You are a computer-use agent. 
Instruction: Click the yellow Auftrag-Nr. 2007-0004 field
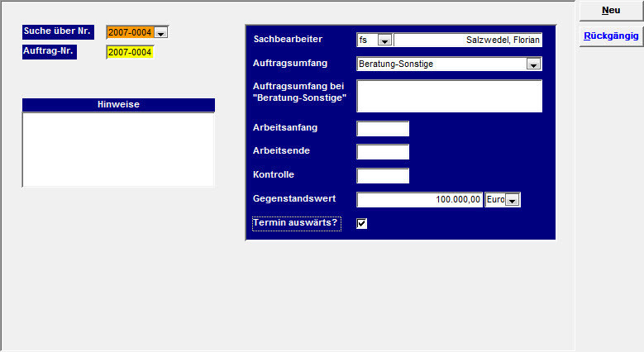[130, 52]
